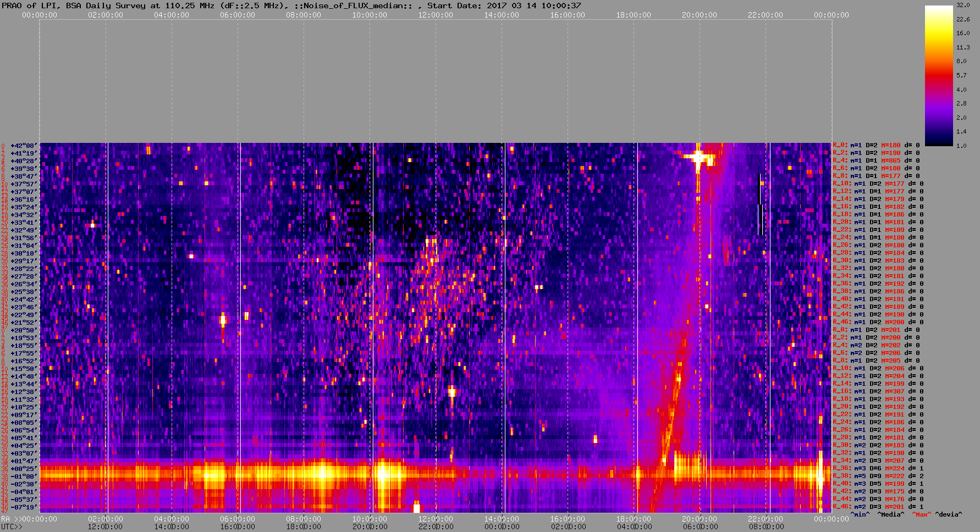The image size is (980, 532).
Task: Click the R_16 stats row showing M=307
Action: point(878,391)
